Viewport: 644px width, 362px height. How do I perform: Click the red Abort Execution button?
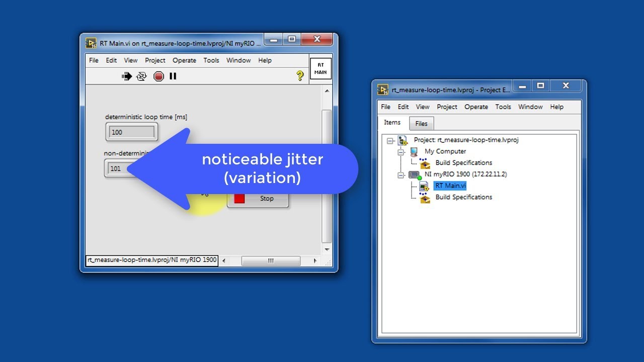pos(158,76)
